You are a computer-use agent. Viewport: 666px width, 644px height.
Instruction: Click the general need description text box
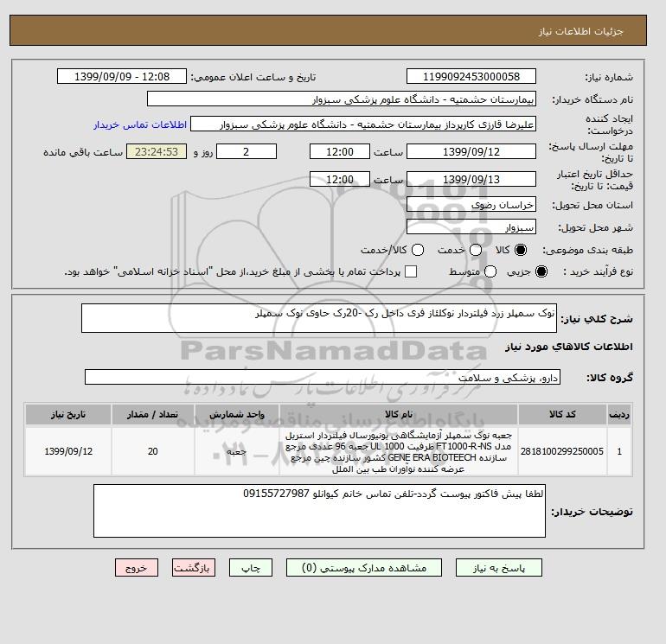tap(319, 318)
